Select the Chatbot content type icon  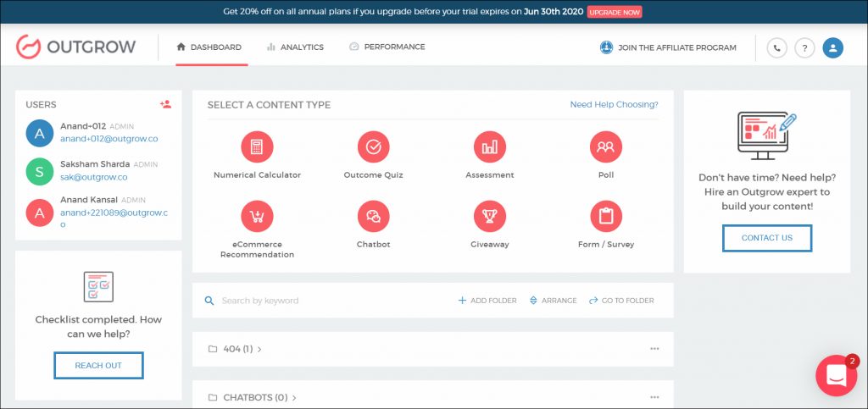click(373, 217)
